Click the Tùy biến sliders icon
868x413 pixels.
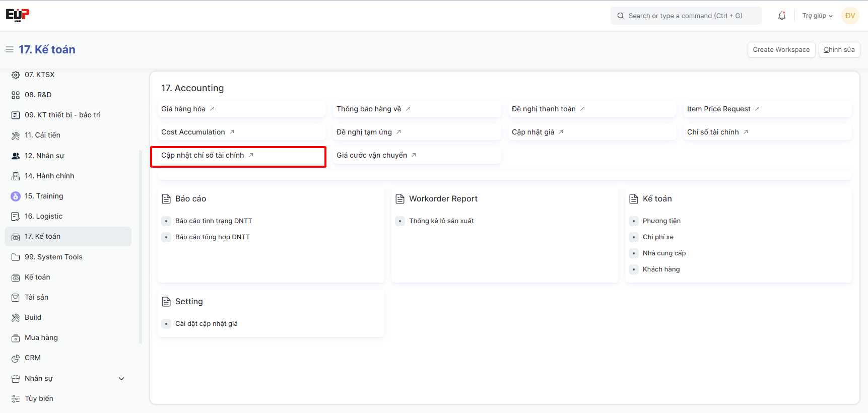pyautogui.click(x=16, y=399)
